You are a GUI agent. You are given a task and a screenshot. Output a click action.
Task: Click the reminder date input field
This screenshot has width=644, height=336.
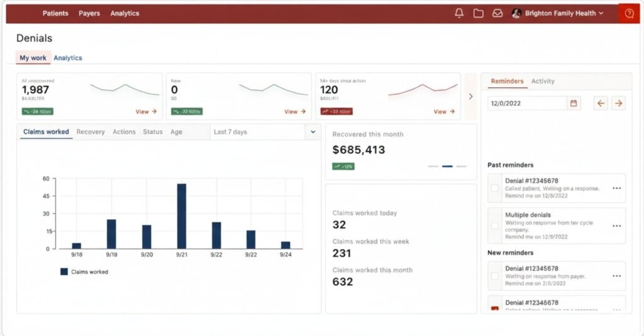pos(526,103)
